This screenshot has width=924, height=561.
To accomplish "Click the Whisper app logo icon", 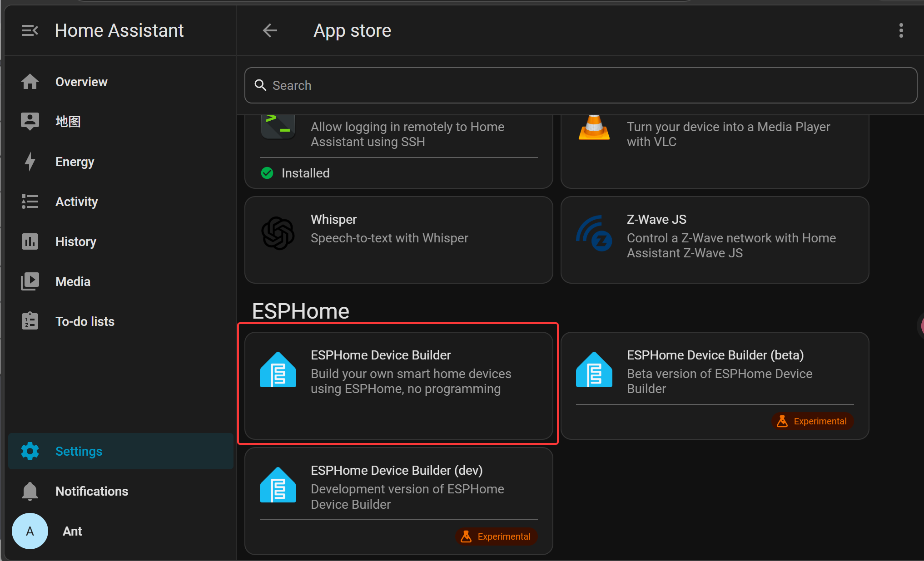I will coord(278,233).
